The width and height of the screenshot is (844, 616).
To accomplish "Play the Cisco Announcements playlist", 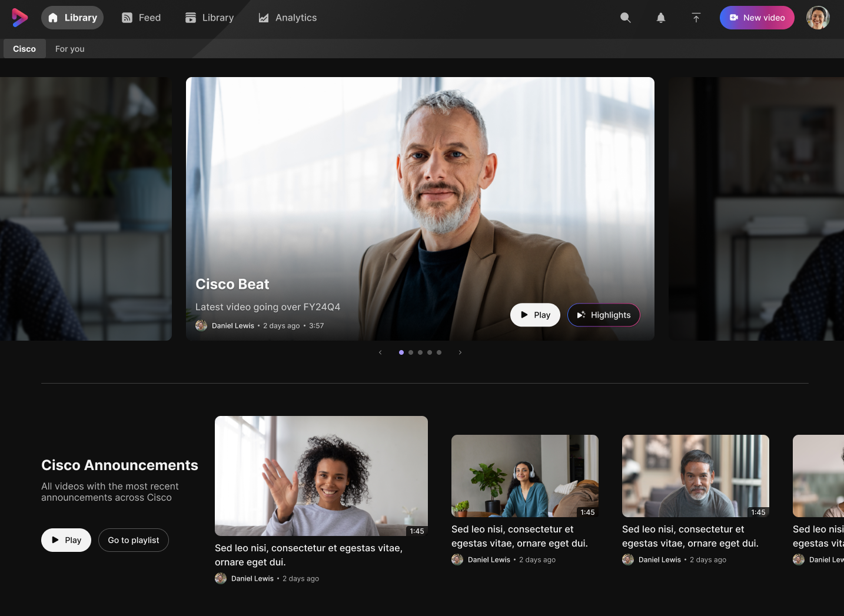I will (x=66, y=540).
